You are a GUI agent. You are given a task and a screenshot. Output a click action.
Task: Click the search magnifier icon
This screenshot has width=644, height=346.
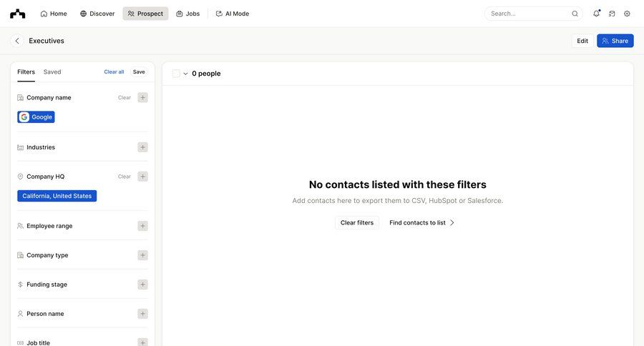pos(575,14)
